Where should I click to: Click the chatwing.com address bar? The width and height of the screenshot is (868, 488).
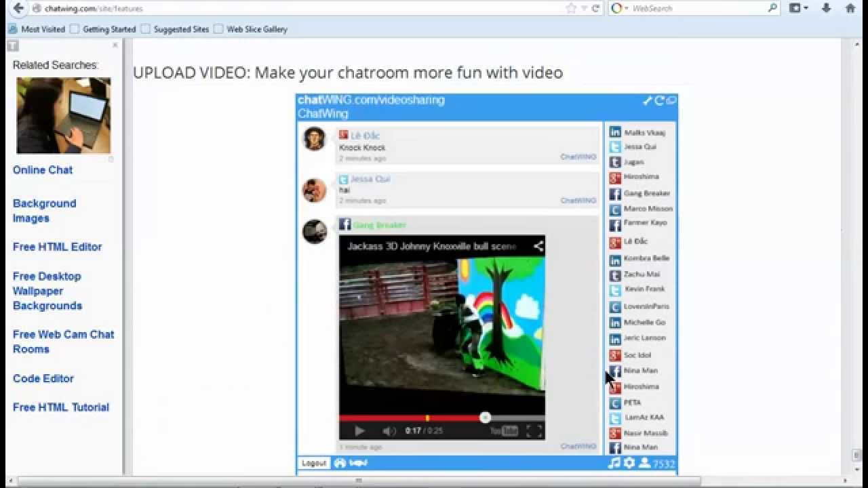(298, 9)
